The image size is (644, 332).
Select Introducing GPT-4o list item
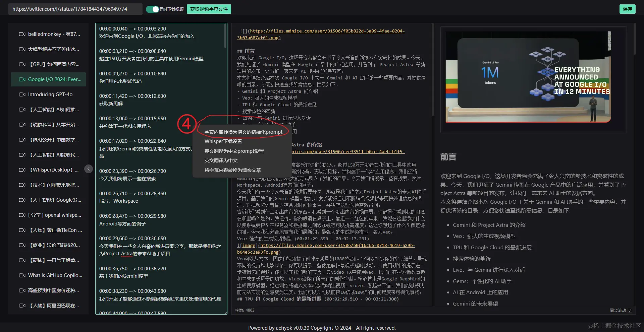coord(48,94)
